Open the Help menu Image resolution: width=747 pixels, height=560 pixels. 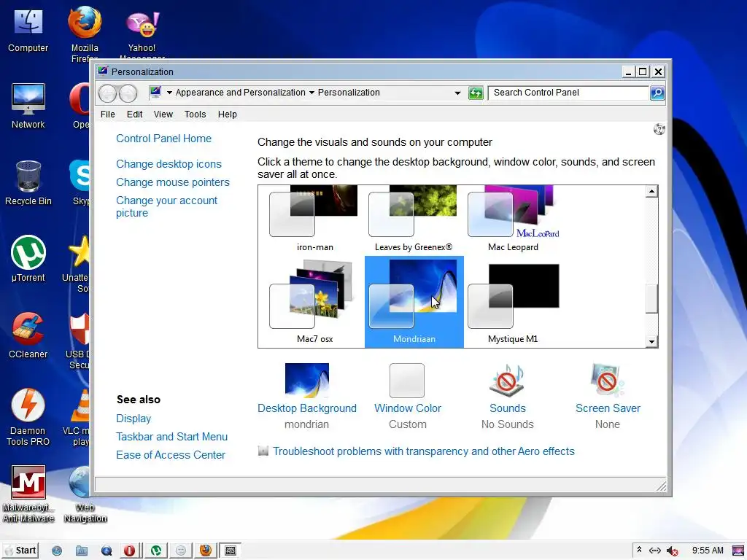point(228,114)
